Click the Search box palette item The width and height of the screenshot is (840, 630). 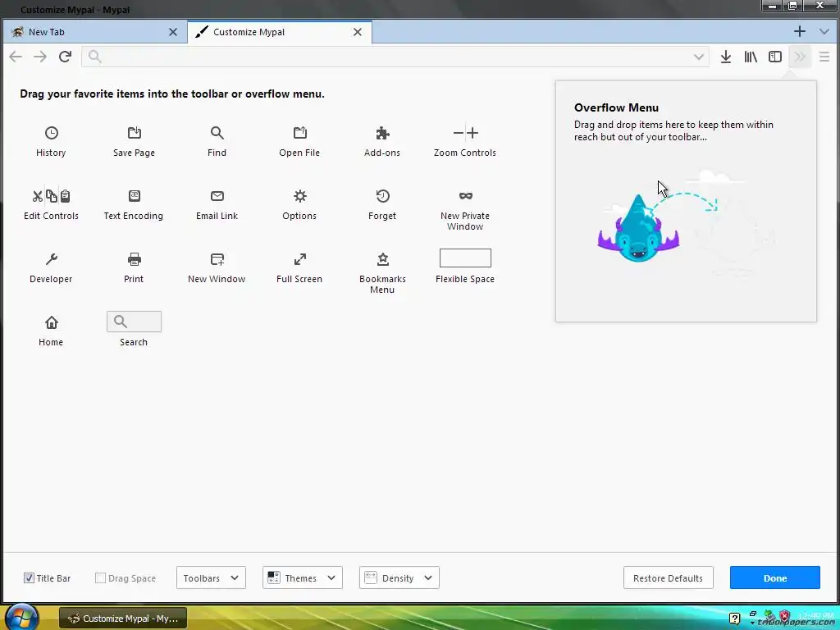tap(134, 330)
